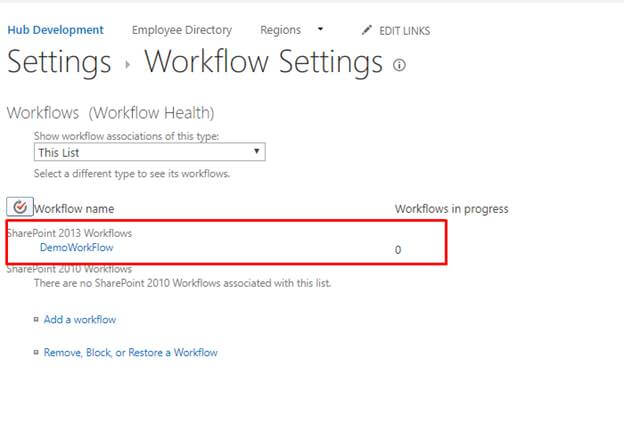Click the EDIT LINKS text

tap(404, 31)
